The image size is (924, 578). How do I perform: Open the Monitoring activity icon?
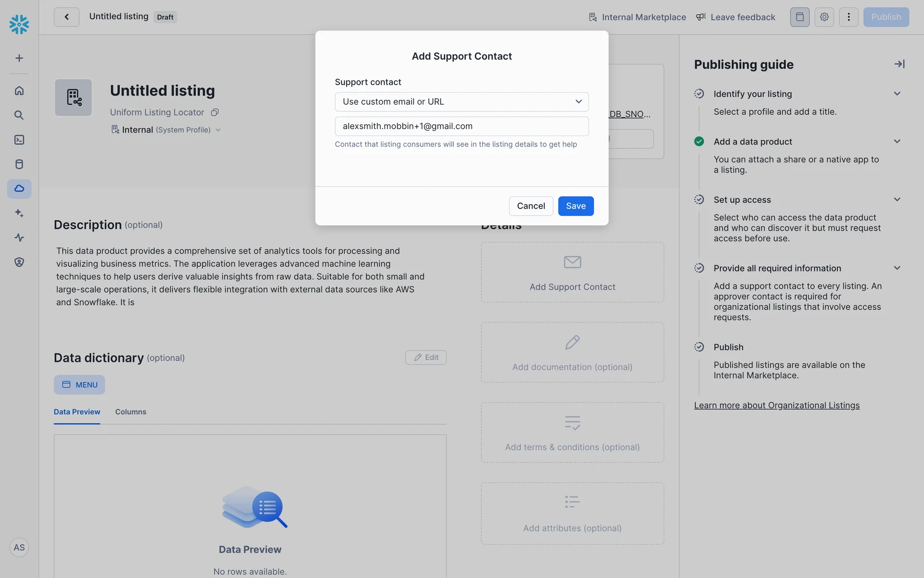click(x=19, y=237)
